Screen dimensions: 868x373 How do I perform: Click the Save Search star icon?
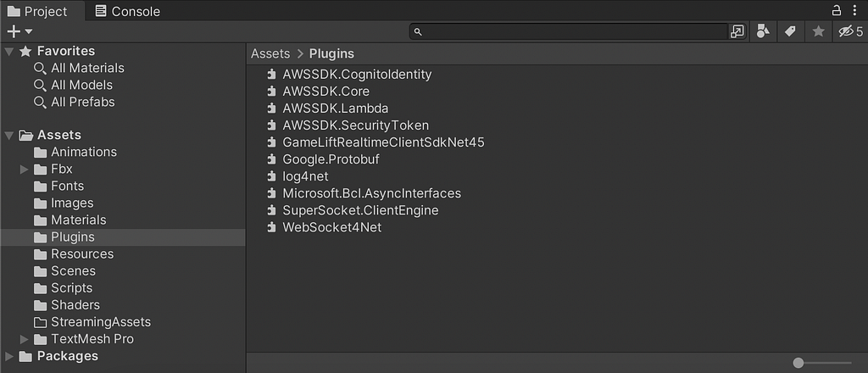tap(818, 31)
